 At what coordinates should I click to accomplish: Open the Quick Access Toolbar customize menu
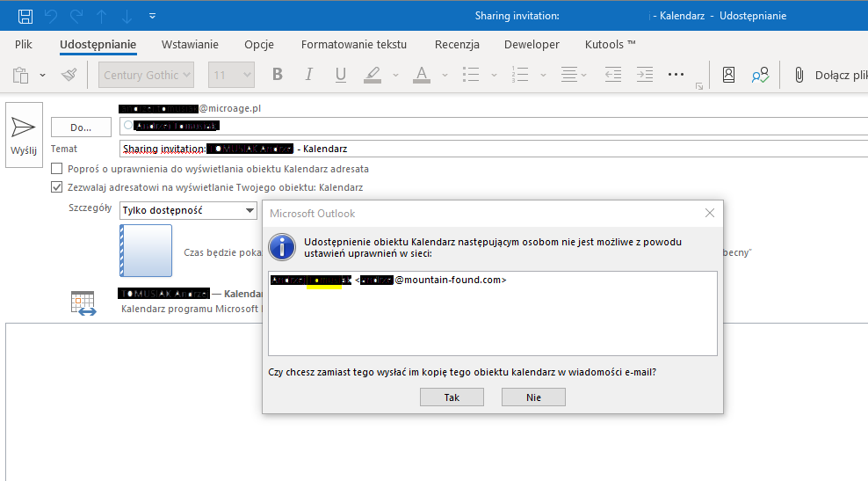click(152, 16)
